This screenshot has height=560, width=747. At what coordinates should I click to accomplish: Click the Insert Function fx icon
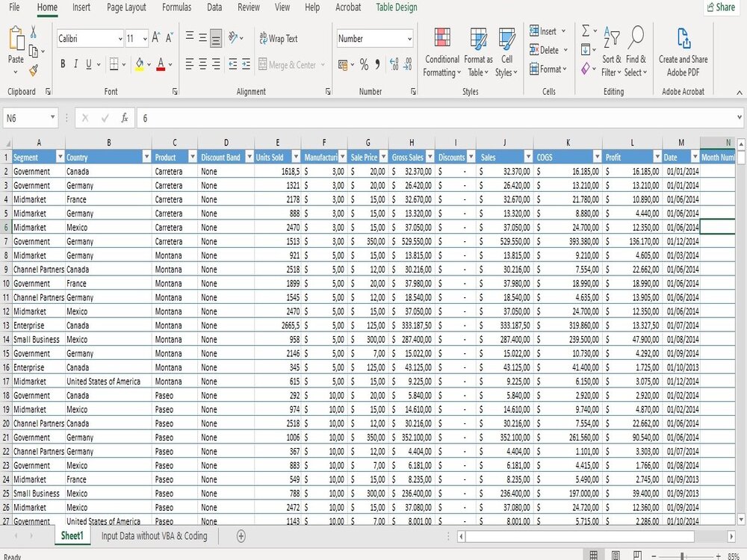point(124,118)
